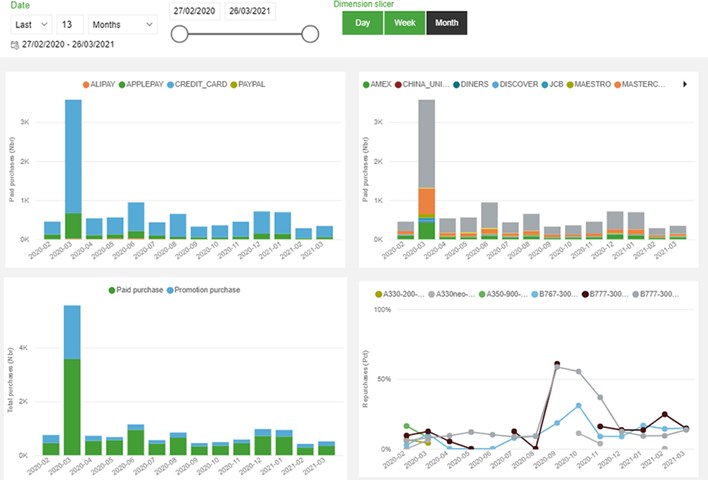Click the CHINA_UNI... legend entry

tap(422, 84)
